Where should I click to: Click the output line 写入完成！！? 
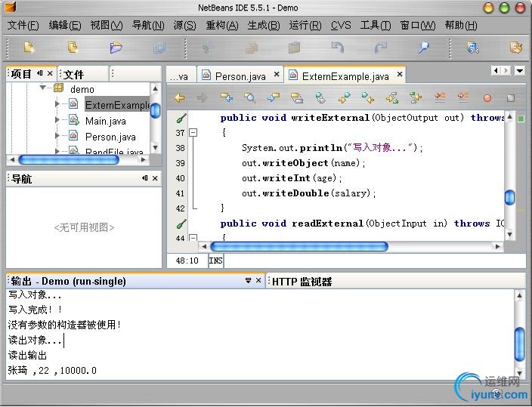pyautogui.click(x=36, y=310)
